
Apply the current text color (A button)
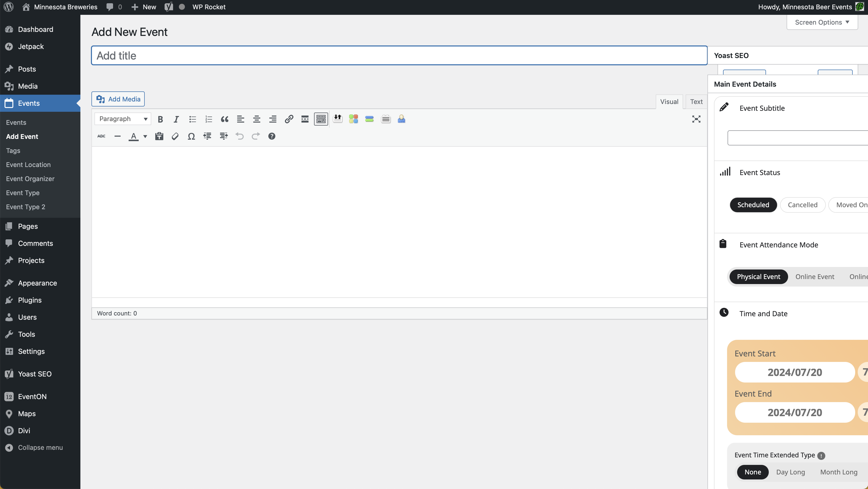(134, 136)
